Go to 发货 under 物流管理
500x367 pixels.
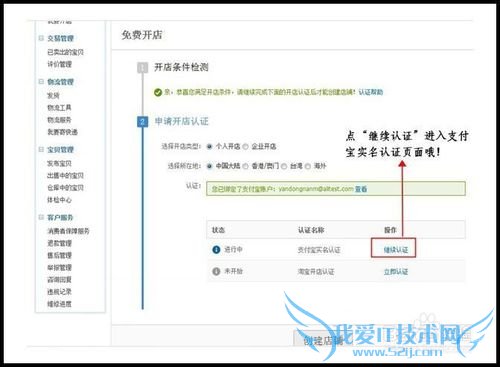53,96
